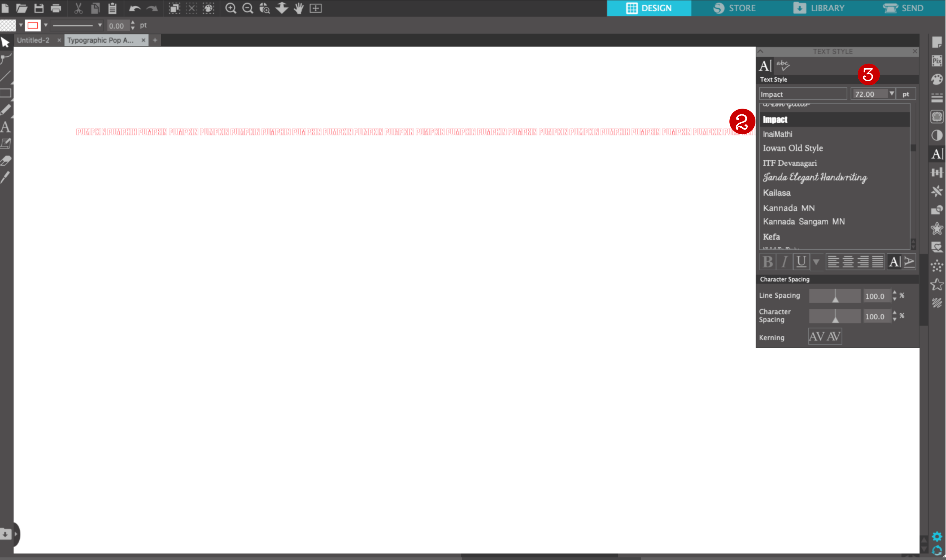Click the Cut (scissors) toolbar icon
Viewport: 946px width, 560px height.
pos(78,8)
